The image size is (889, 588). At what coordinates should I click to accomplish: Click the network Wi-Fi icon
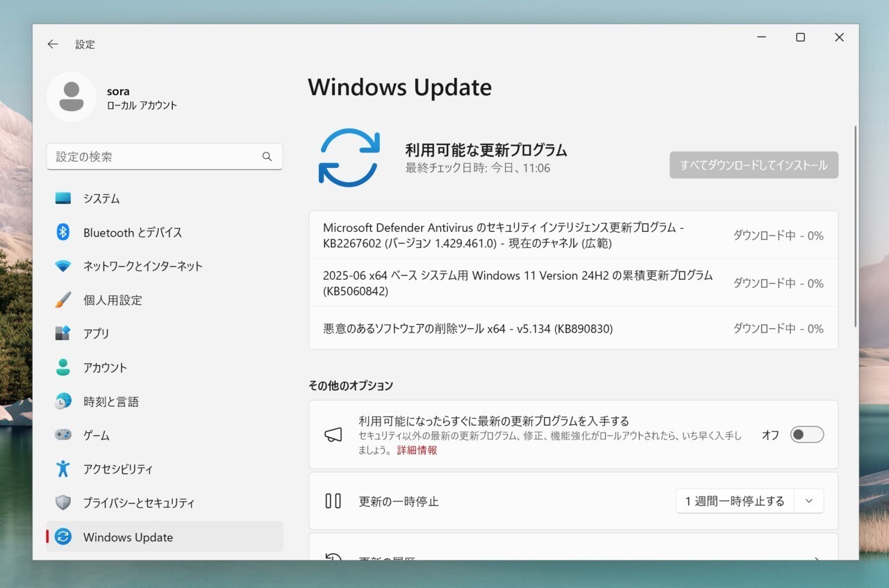63,266
